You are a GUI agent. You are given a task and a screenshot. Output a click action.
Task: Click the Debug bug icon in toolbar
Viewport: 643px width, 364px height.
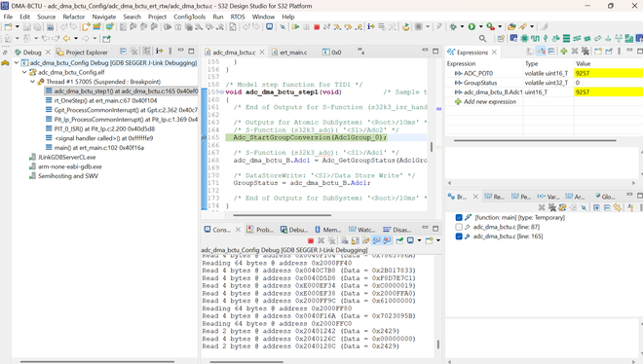tap(453, 26)
